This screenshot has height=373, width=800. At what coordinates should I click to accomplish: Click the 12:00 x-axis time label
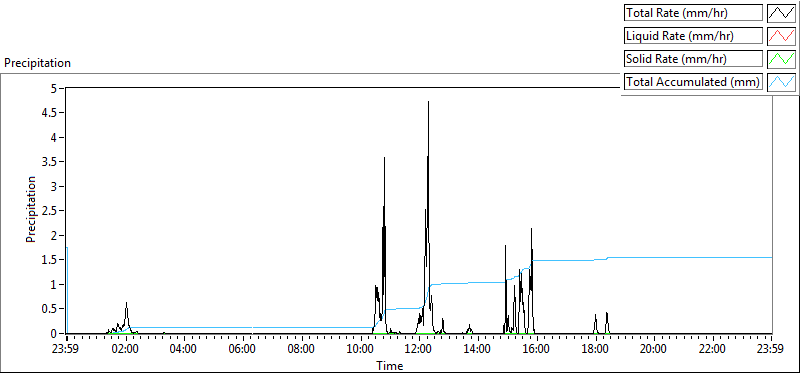pos(419,350)
